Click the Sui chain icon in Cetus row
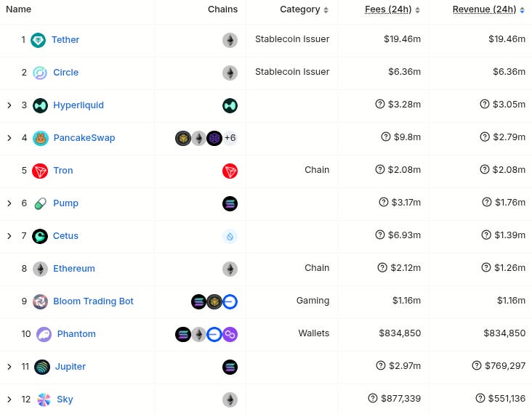 pyautogui.click(x=230, y=236)
